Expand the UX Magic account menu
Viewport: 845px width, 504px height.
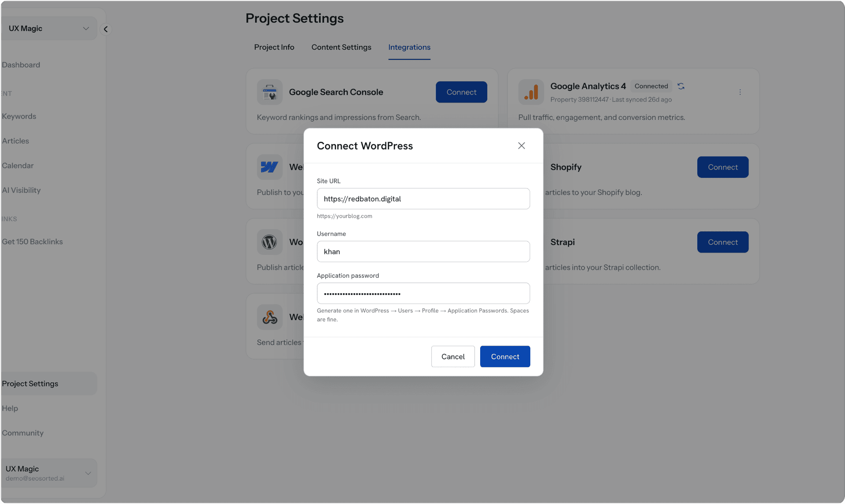click(x=48, y=473)
